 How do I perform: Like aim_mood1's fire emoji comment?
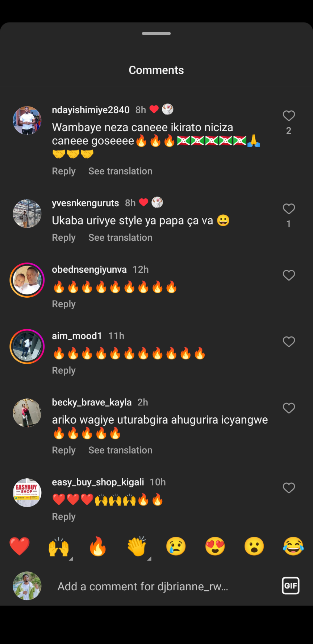tap(289, 342)
